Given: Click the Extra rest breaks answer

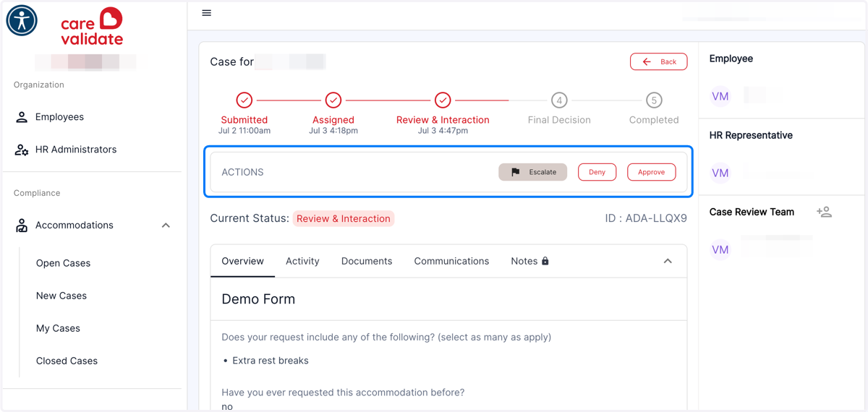Looking at the screenshot, I should pos(271,361).
